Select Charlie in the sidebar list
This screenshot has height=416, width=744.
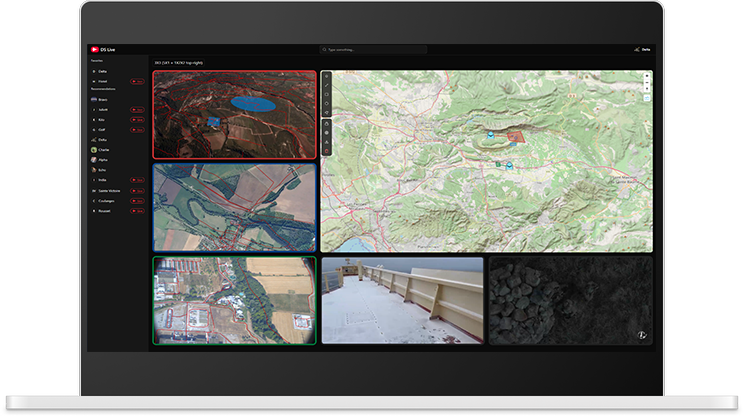click(x=103, y=150)
